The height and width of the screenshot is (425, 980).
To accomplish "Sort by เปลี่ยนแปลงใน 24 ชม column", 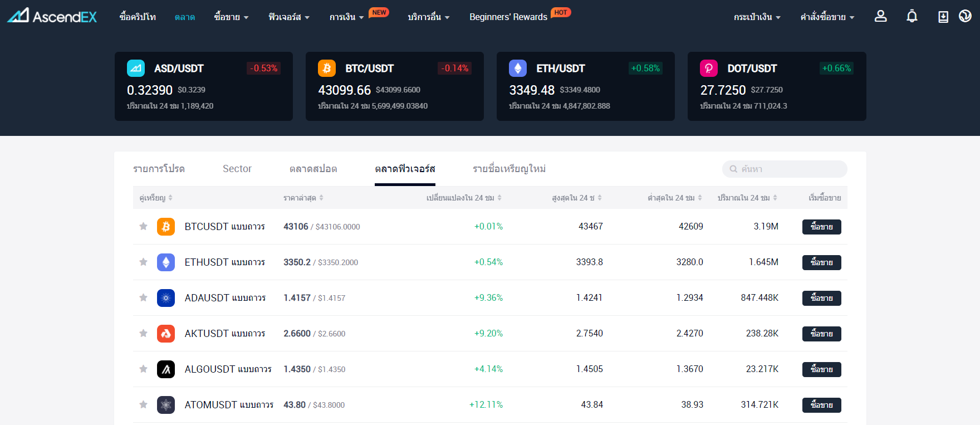I will [x=464, y=198].
